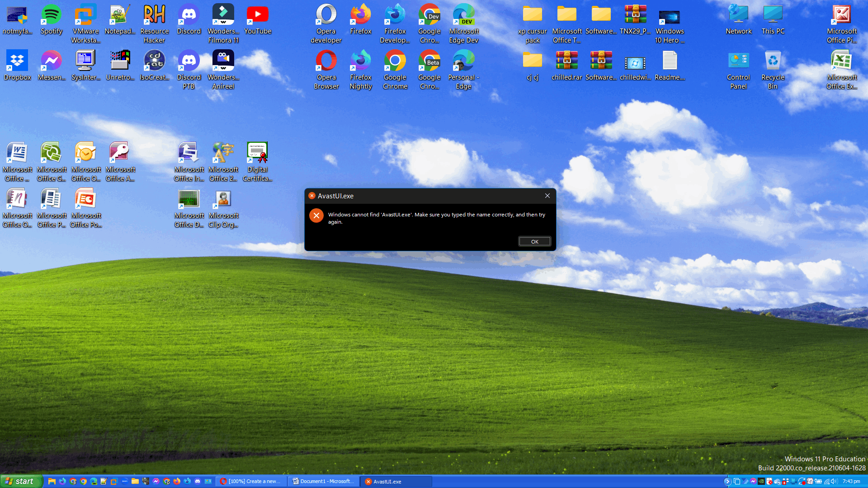This screenshot has width=868, height=488.
Task: Select the Wondershare Anireel desktop icon
Action: coord(223,70)
